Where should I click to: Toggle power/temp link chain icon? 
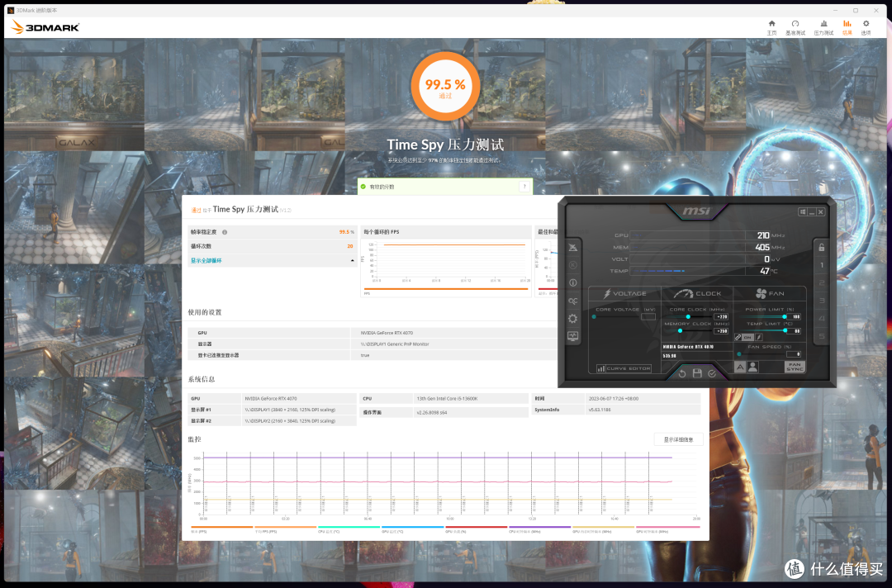[x=738, y=337]
